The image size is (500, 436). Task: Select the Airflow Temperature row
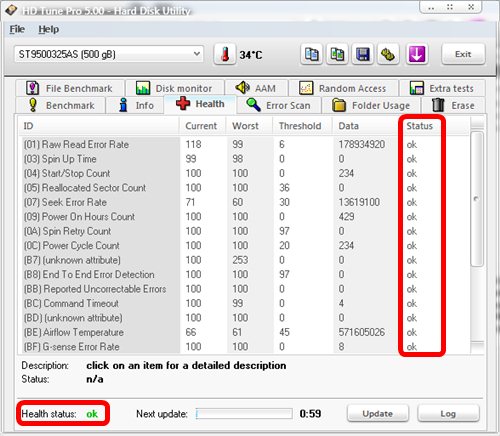244,332
